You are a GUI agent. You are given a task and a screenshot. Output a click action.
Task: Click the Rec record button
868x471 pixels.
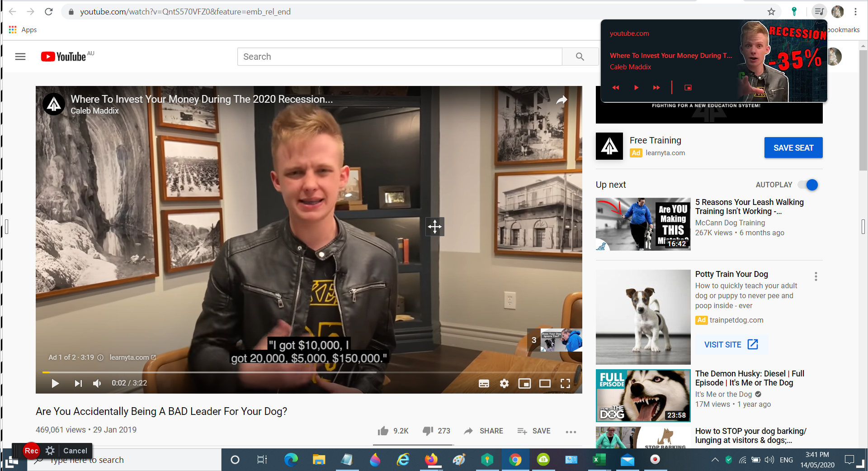pyautogui.click(x=31, y=451)
